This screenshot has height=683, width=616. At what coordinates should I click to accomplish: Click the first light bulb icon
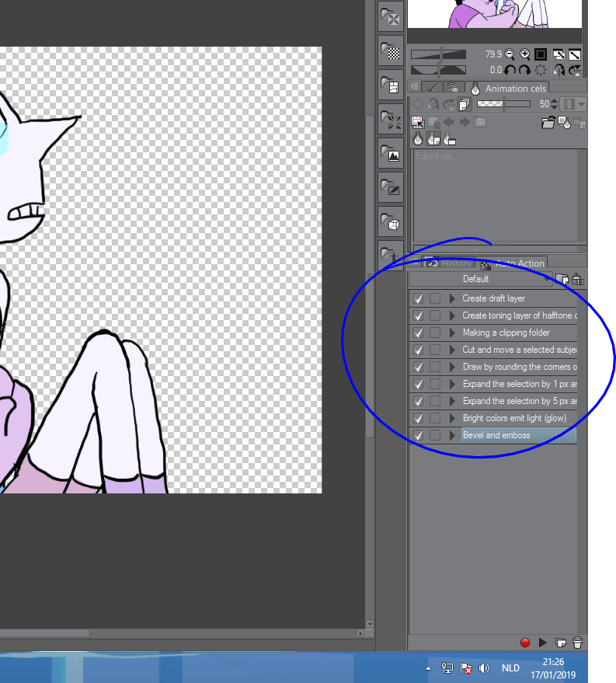tap(418, 139)
